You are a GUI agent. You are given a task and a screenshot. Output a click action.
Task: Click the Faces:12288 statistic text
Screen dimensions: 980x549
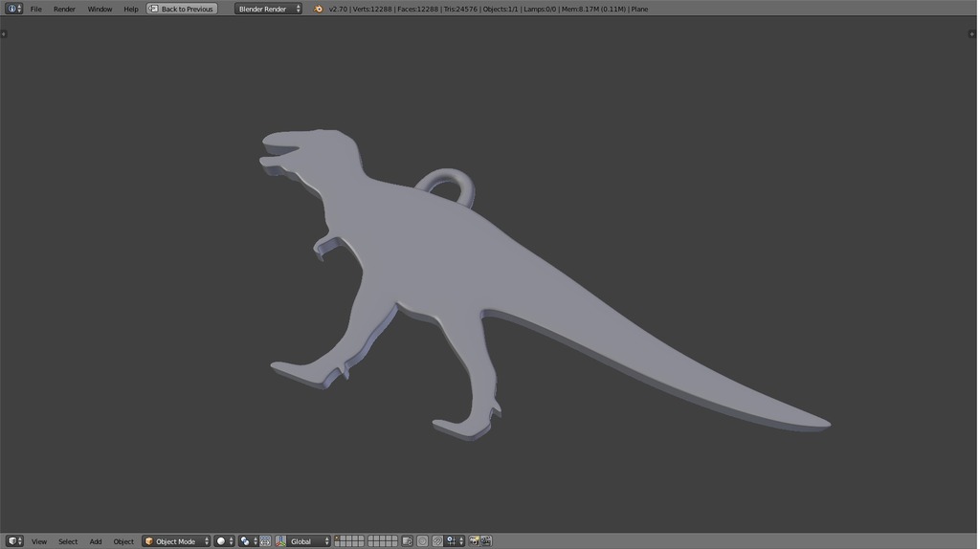click(417, 9)
